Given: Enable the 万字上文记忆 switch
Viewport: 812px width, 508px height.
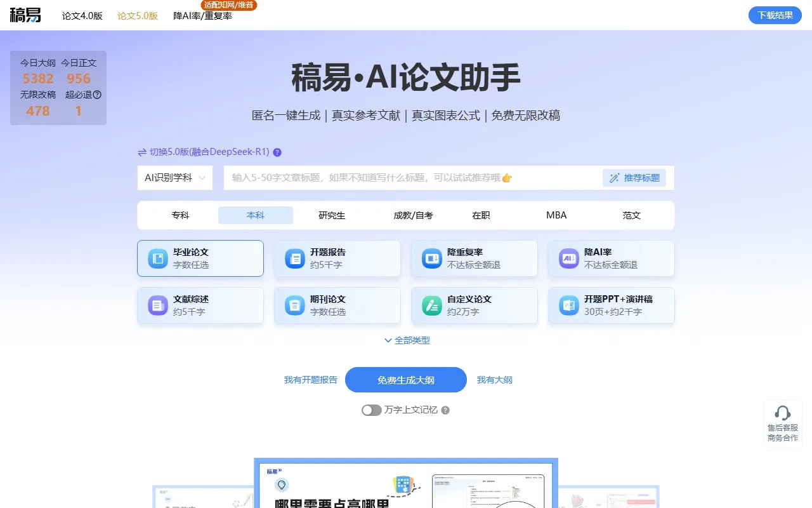Looking at the screenshot, I should click(x=371, y=410).
